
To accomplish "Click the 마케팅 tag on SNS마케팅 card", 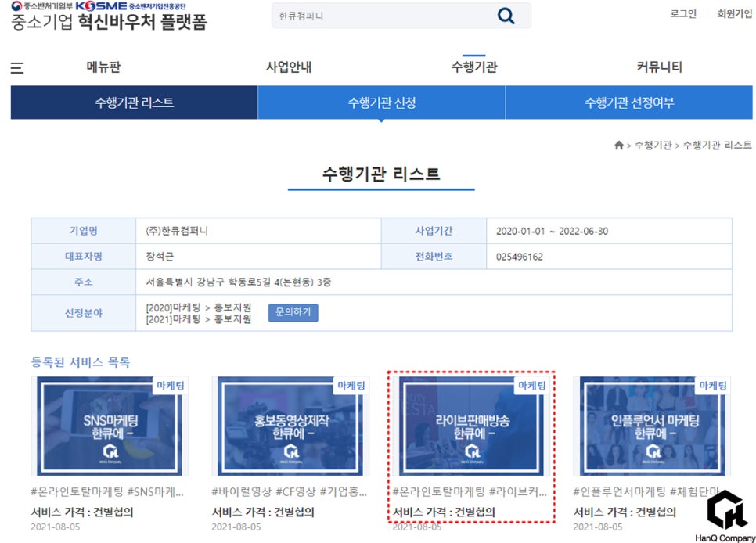I will [170, 386].
